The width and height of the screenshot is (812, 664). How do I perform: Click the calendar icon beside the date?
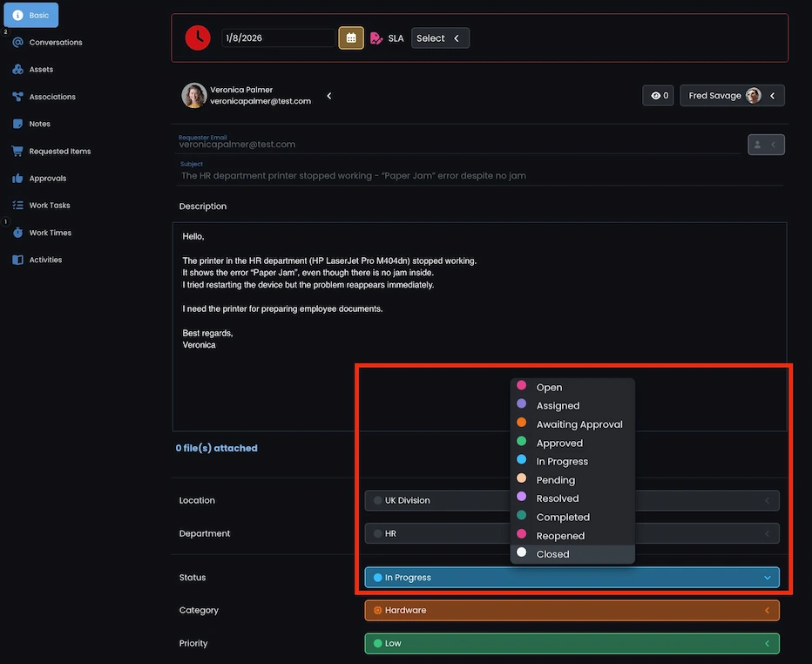pos(351,37)
